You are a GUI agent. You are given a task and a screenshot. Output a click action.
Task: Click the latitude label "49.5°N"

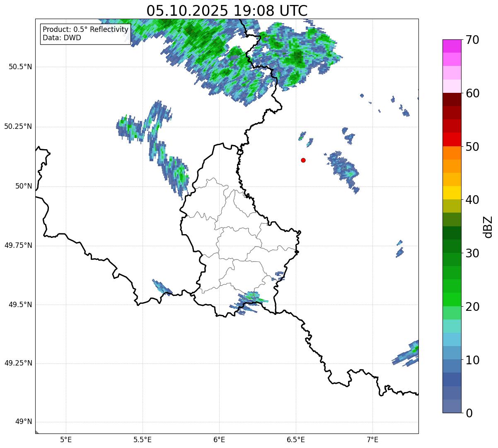point(20,305)
